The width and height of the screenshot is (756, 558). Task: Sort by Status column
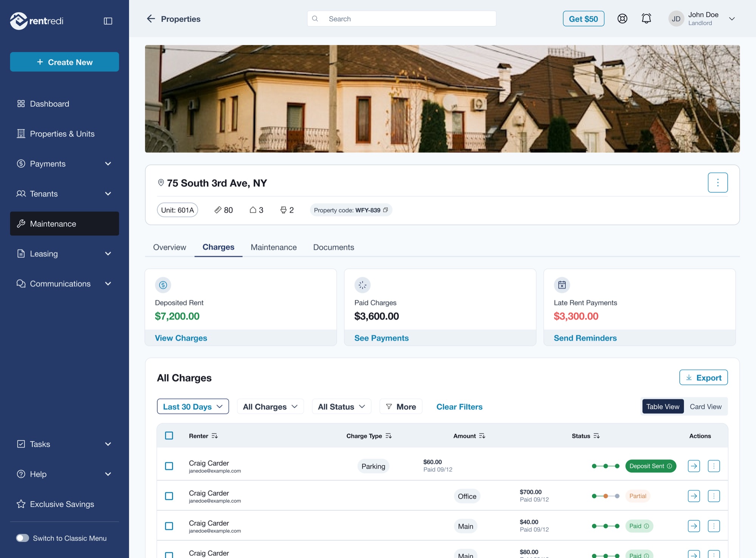click(x=596, y=436)
